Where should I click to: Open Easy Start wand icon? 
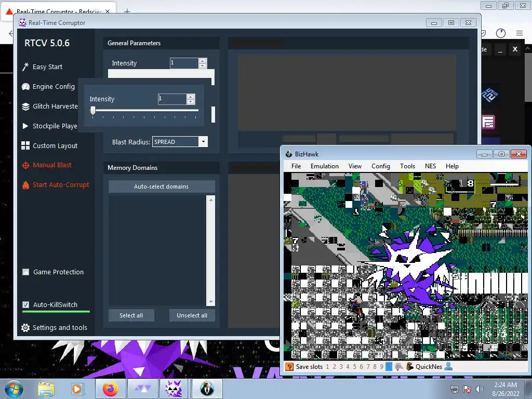(x=25, y=66)
